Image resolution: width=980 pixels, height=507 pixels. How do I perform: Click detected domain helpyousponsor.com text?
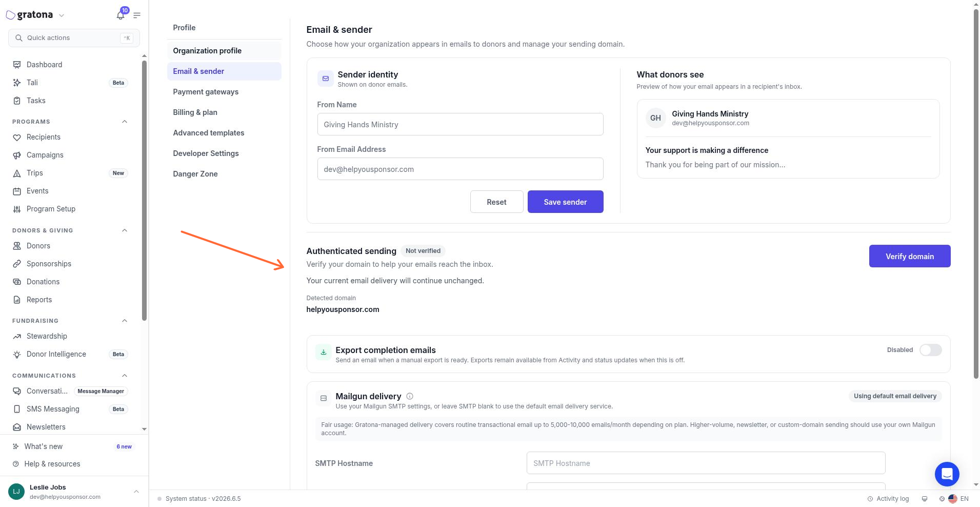343,309
